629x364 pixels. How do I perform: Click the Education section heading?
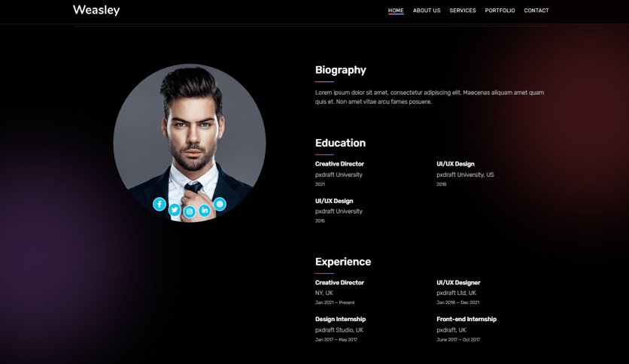click(x=340, y=143)
